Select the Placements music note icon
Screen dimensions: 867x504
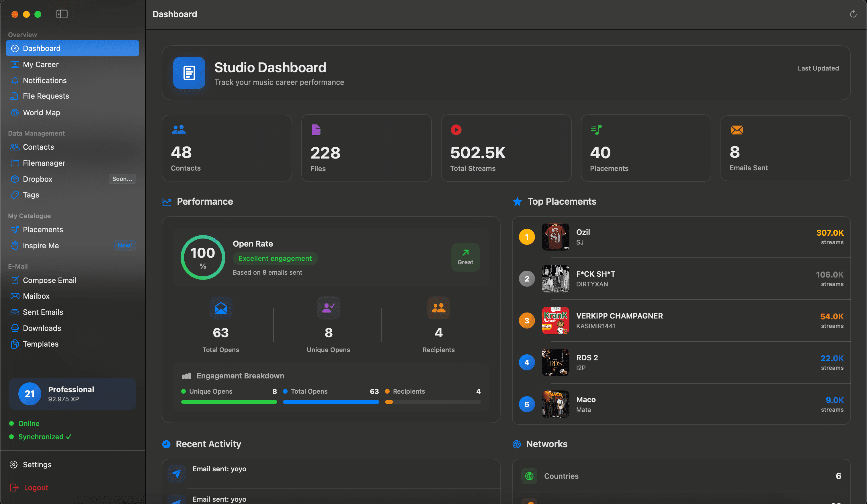(x=597, y=130)
